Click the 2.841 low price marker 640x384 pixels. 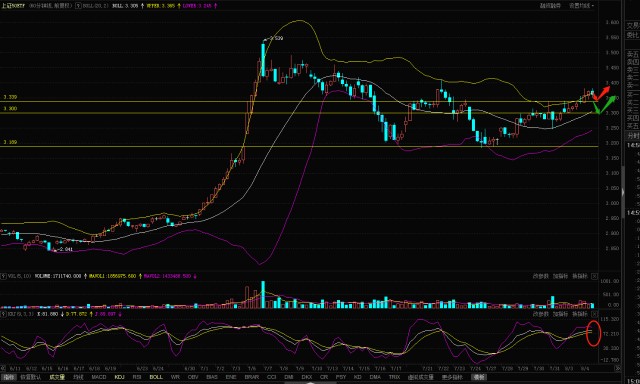coord(66,249)
